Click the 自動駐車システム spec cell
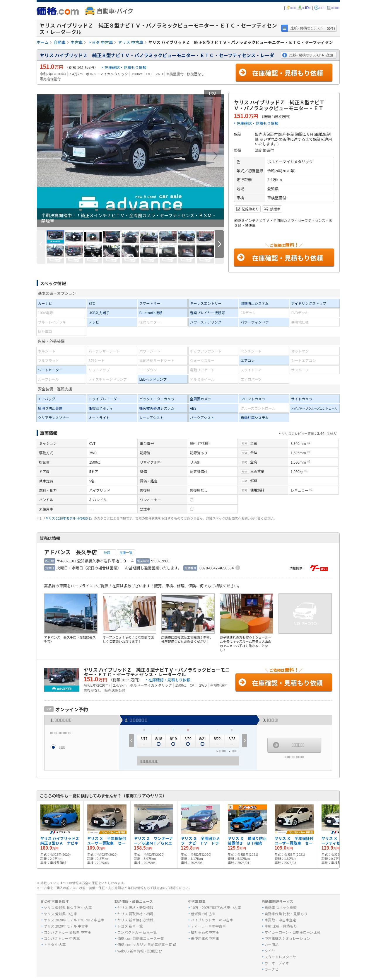 pos(264,417)
